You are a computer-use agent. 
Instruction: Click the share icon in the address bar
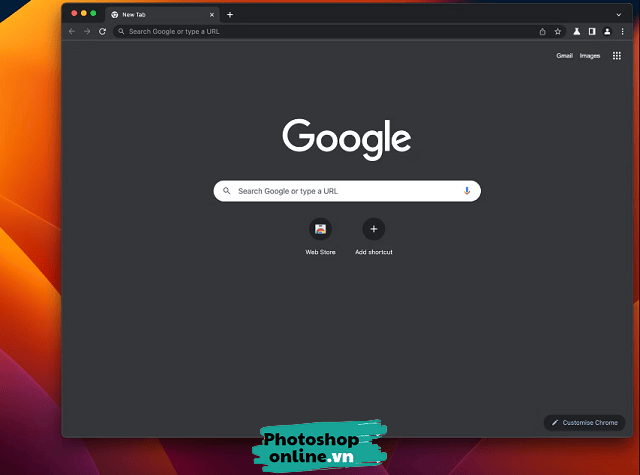point(542,31)
